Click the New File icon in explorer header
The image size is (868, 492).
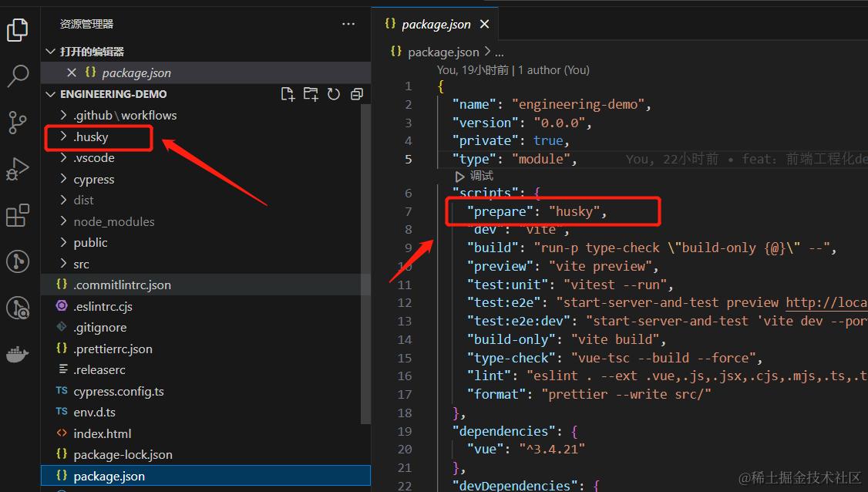tap(288, 94)
